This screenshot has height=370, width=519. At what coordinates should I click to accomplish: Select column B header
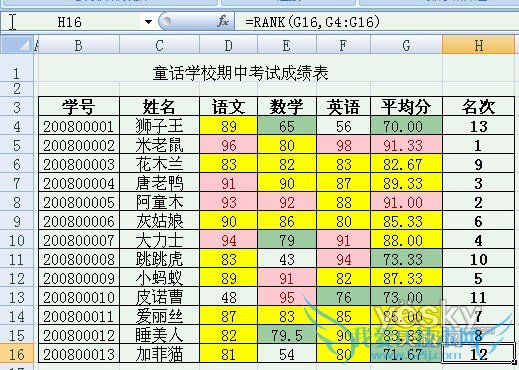coord(79,45)
